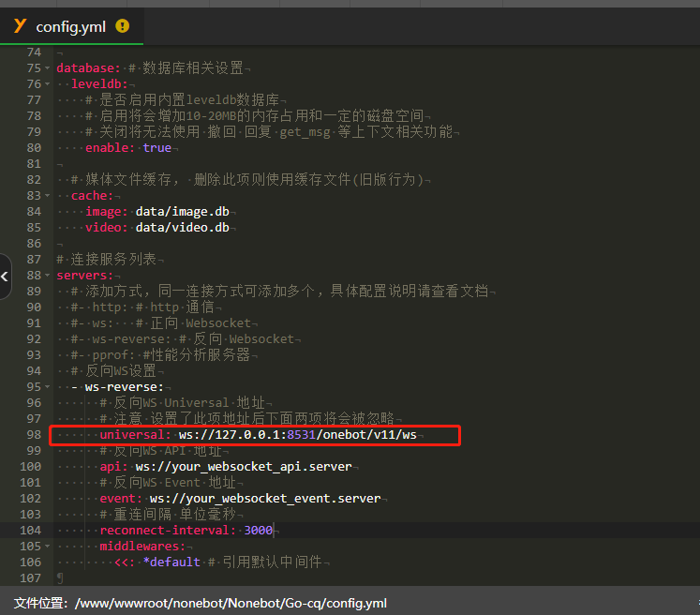700x615 pixels.
Task: Click the 'leveldb:' key text
Action: click(99, 84)
